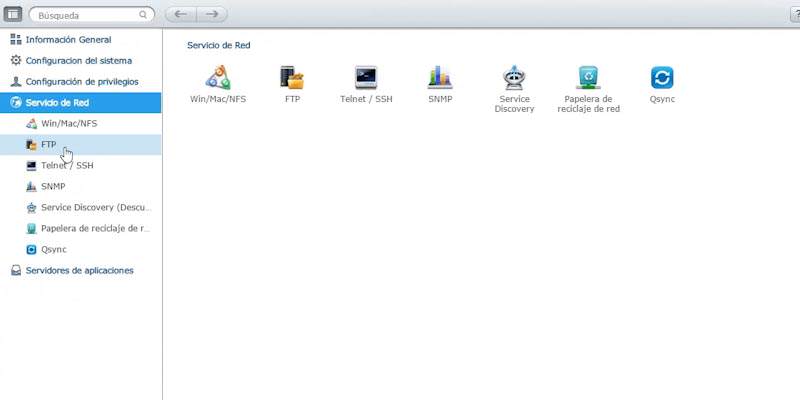
Task: Select Telnet / SSH in sidebar tree
Action: [x=81, y=165]
